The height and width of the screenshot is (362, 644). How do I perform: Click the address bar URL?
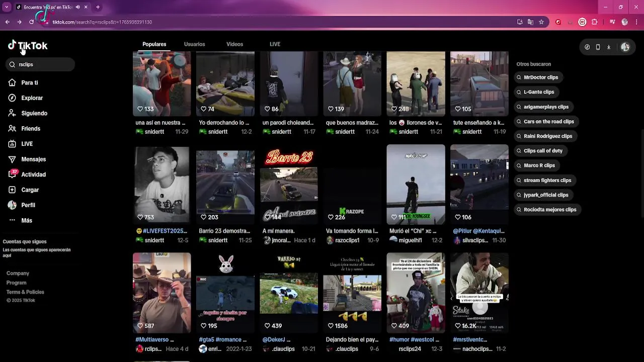pos(102,22)
